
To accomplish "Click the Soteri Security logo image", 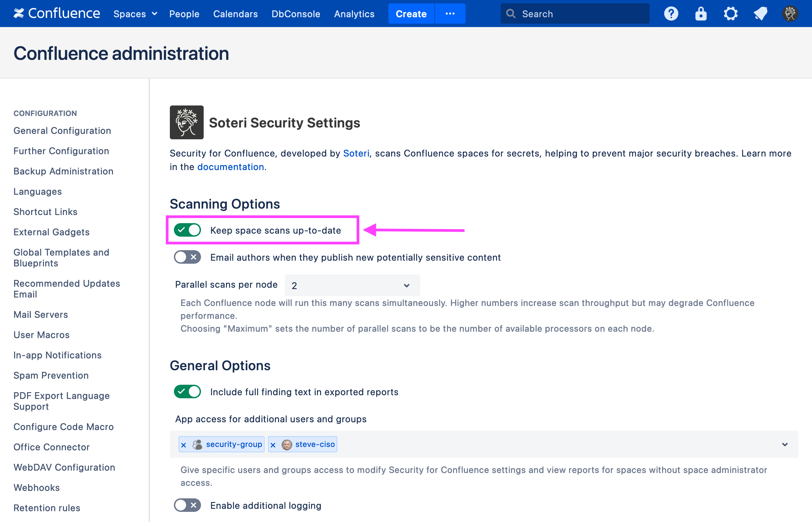I will (186, 122).
